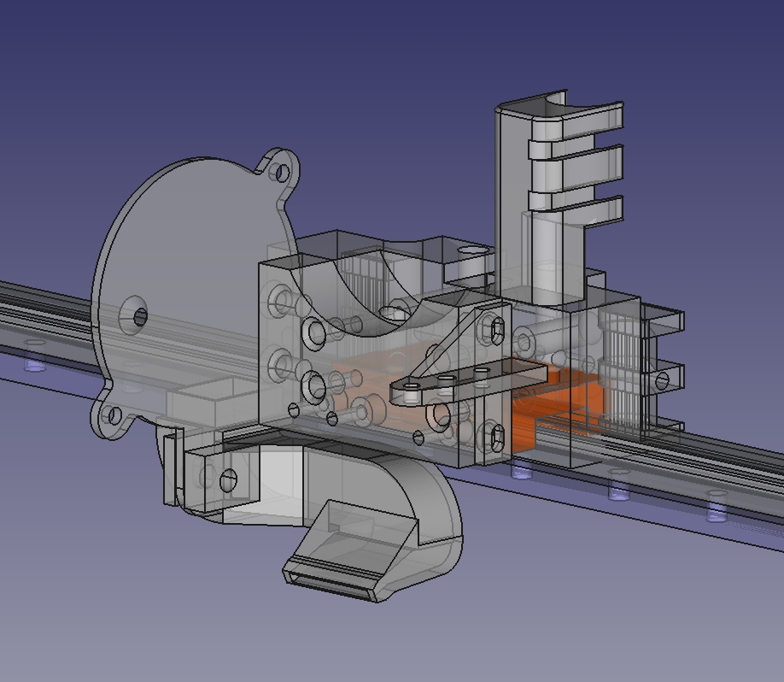Click the mounting tab hole below the fan
The image size is (784, 682).
pos(229,479)
